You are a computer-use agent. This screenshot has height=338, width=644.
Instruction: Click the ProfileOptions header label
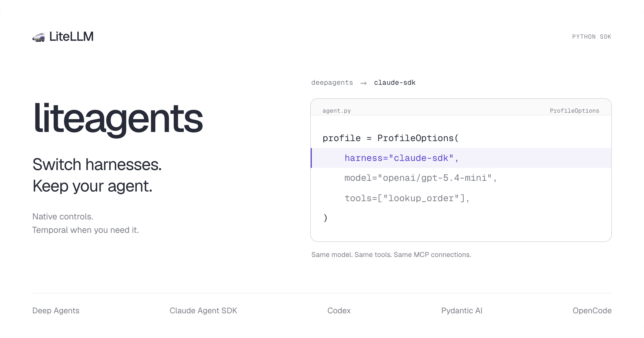574,111
